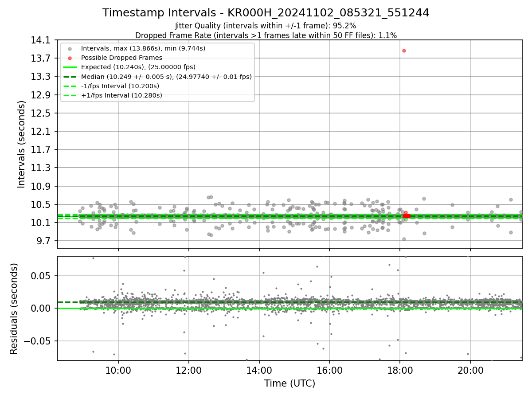The image size is (532, 399).
Task: Click the Residuals (seconds) y-axis label
Action: 14,309
